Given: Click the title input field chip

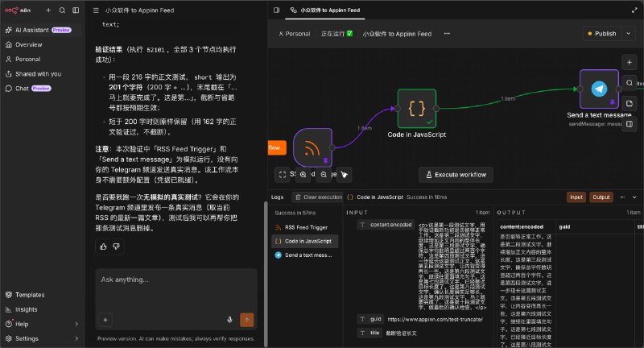Looking at the screenshot, I should coord(369,333).
